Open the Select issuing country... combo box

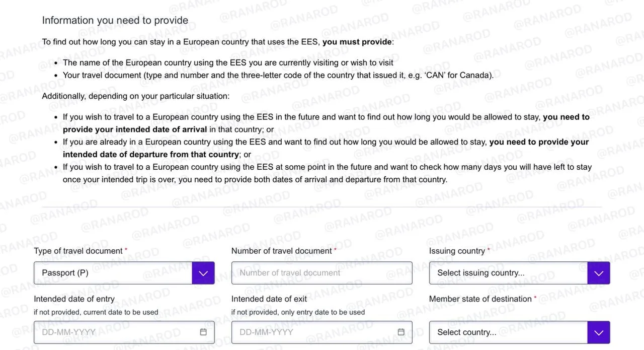[x=509, y=273]
